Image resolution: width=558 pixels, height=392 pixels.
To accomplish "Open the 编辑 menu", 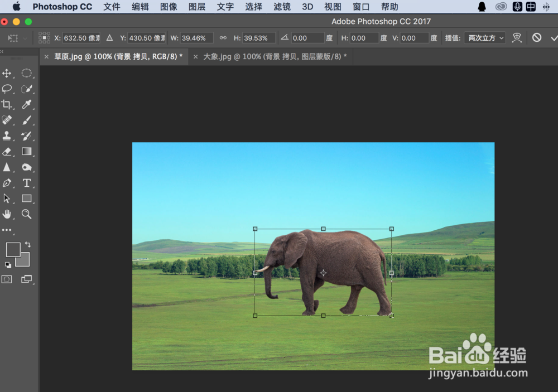I will pyautogui.click(x=140, y=7).
